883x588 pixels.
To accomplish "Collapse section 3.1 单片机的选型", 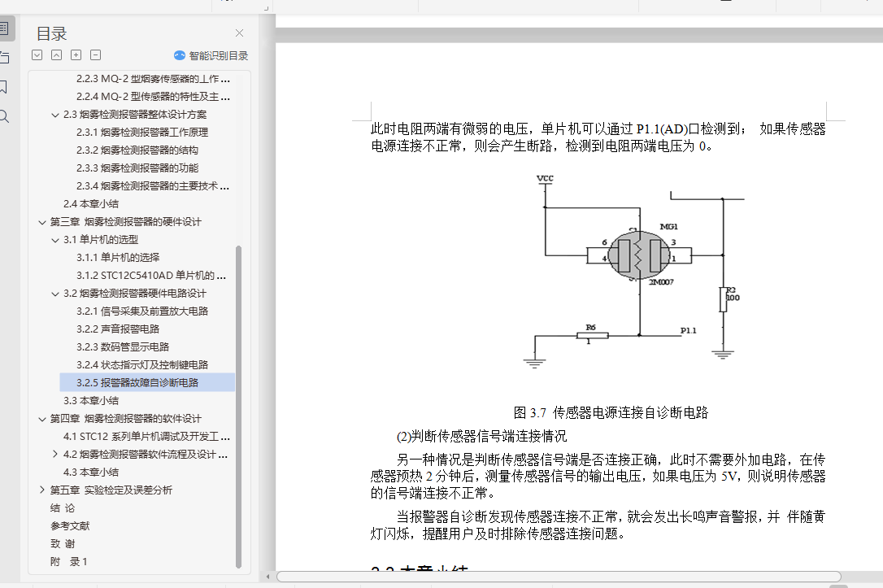I will pos(55,240).
